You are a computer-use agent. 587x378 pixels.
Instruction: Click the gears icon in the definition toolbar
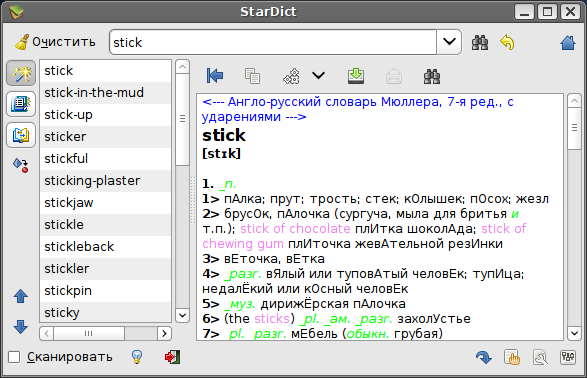pos(291,76)
